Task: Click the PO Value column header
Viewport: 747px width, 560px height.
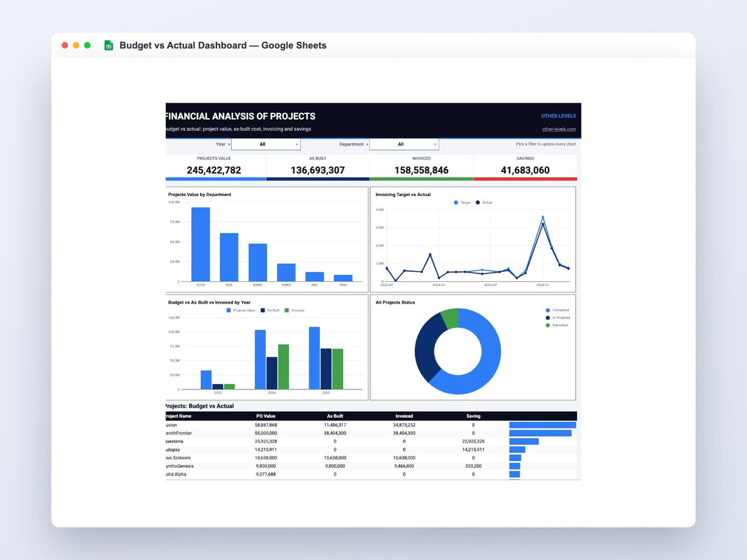Action: (266, 416)
